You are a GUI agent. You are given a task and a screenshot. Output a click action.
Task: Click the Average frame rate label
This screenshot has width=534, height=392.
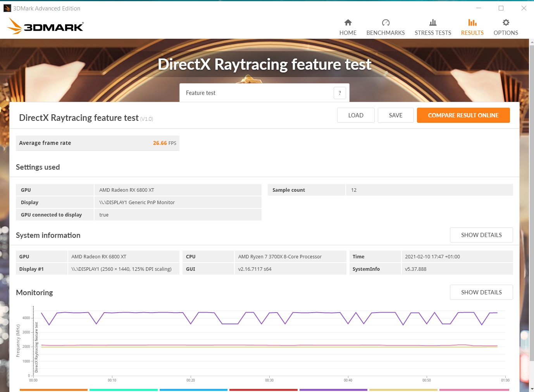(45, 143)
